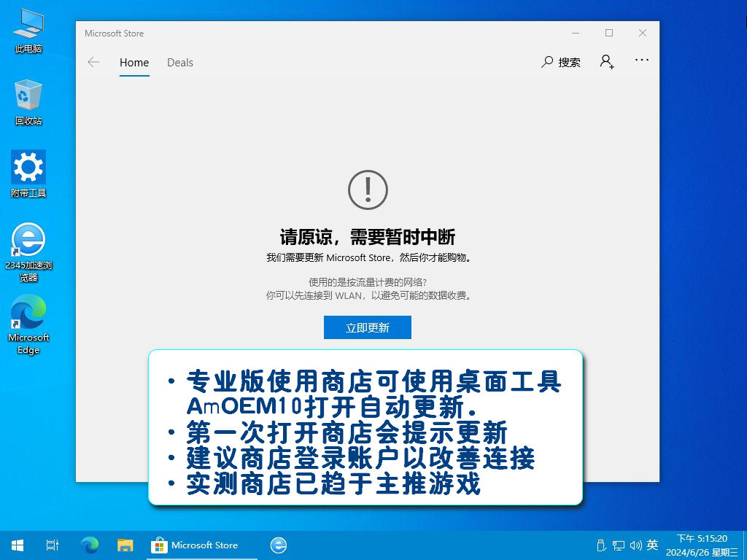Open File Explorer from the taskbar

[125, 545]
